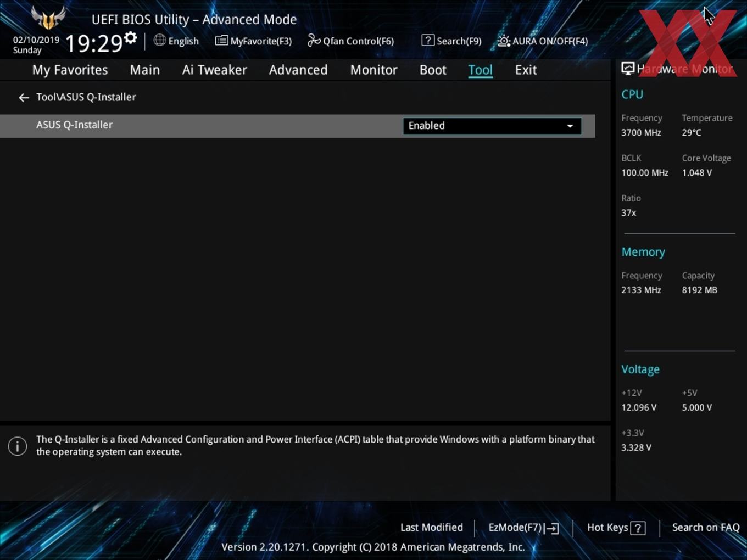Click the 02/10/2019 date
This screenshot has width=747, height=560.
(36, 40)
